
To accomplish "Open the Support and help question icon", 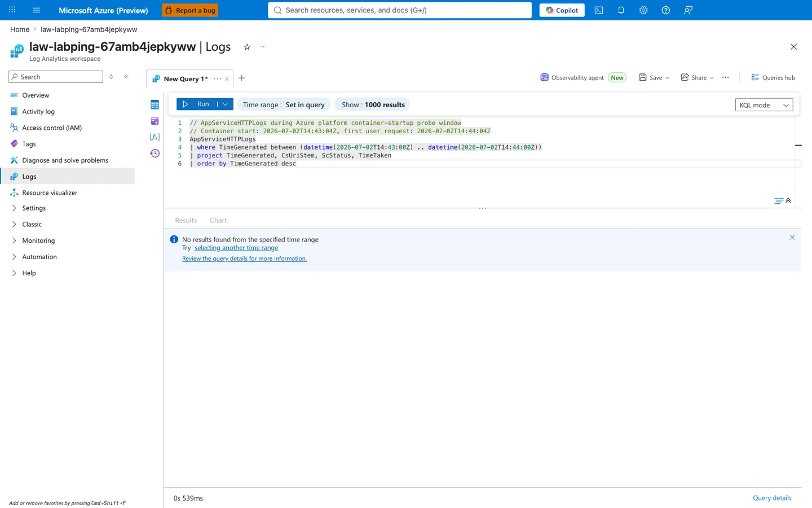I will click(666, 10).
